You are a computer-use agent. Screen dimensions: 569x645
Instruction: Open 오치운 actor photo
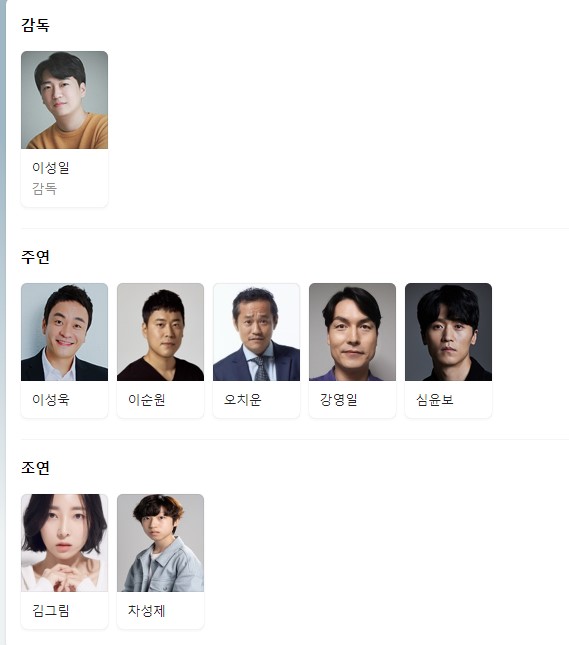point(256,332)
